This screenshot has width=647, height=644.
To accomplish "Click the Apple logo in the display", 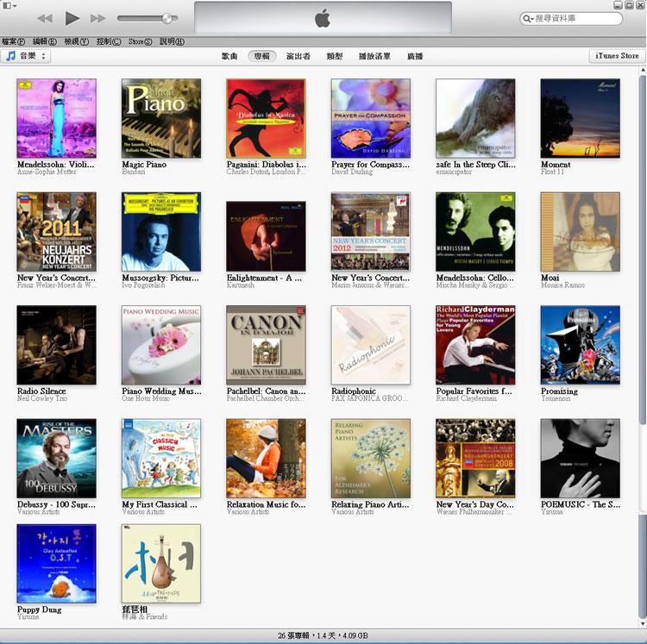I will pos(323,19).
